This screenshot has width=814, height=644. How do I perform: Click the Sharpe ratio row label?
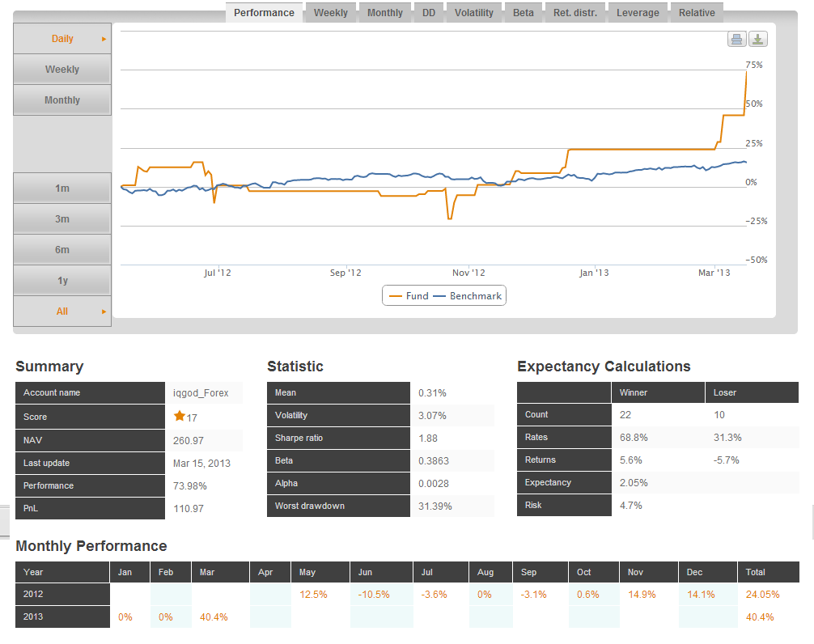pyautogui.click(x=338, y=438)
